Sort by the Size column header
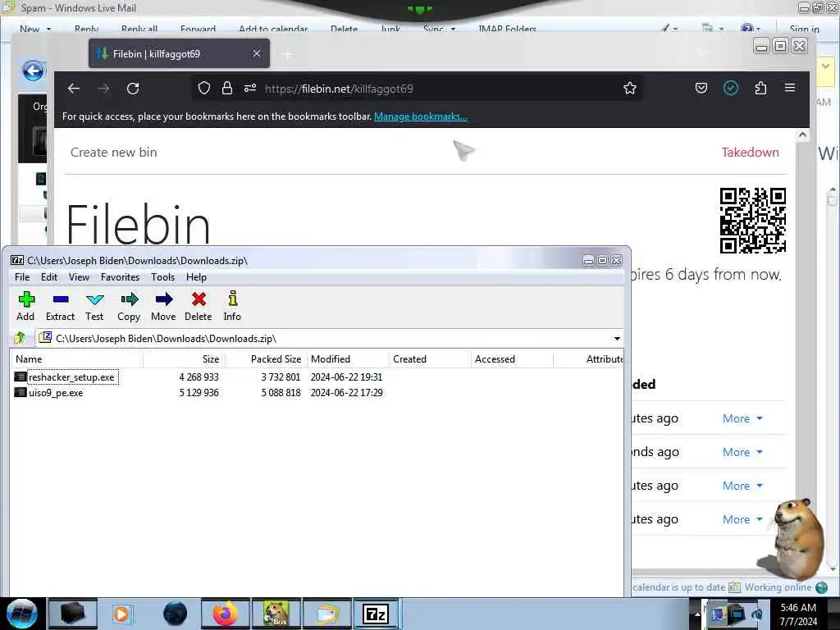This screenshot has height=630, width=840. coord(185,359)
